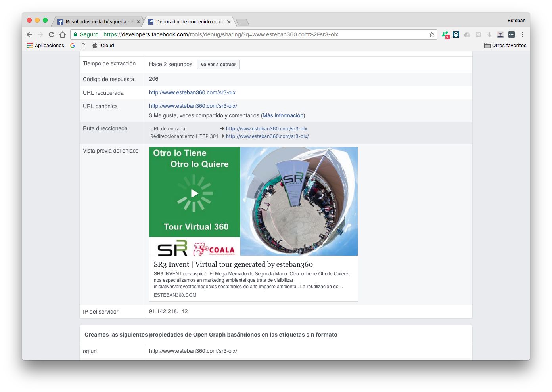Screen dimensions: 552x392
Task: Click the Vista previa del enlace label
Action: [111, 151]
